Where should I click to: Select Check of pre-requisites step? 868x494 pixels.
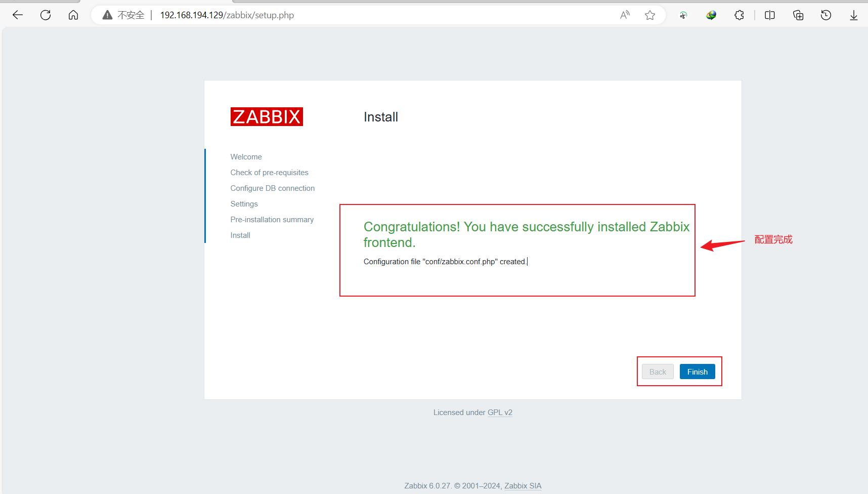[270, 173]
